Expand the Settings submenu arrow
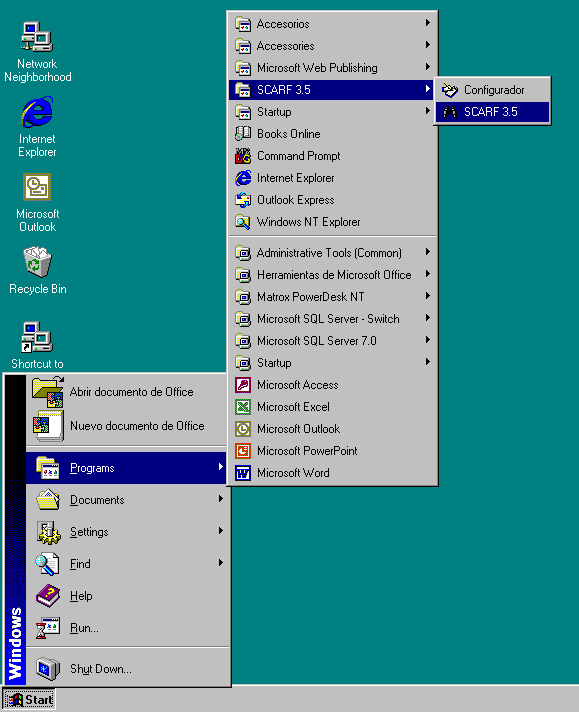Viewport: 579px width, 712px height. coord(221,530)
